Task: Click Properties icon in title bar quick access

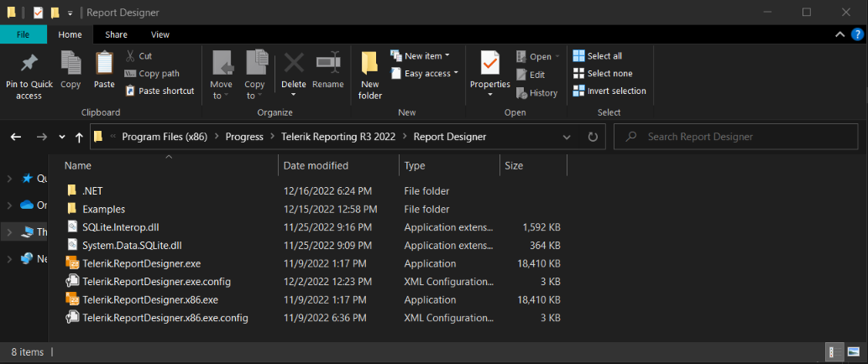Action: (39, 13)
